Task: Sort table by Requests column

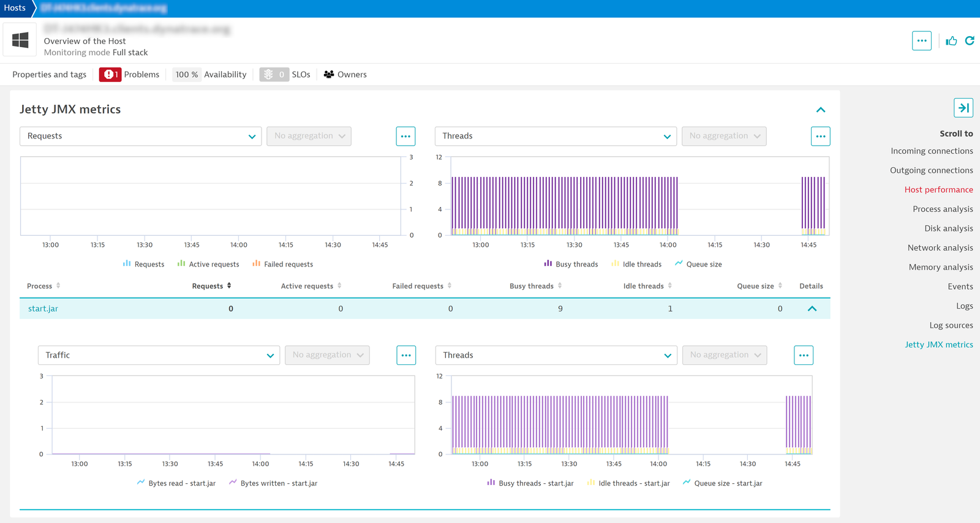Action: (212, 286)
